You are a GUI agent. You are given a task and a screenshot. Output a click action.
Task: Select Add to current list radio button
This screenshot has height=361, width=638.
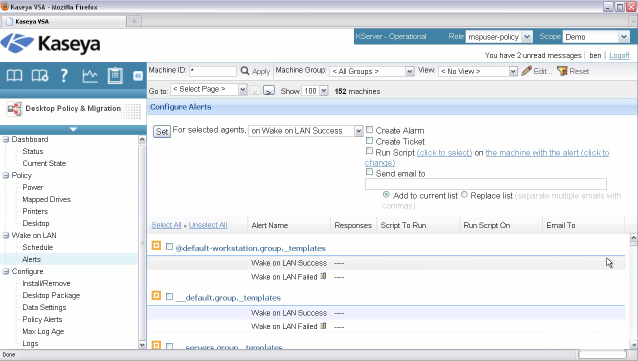click(386, 195)
